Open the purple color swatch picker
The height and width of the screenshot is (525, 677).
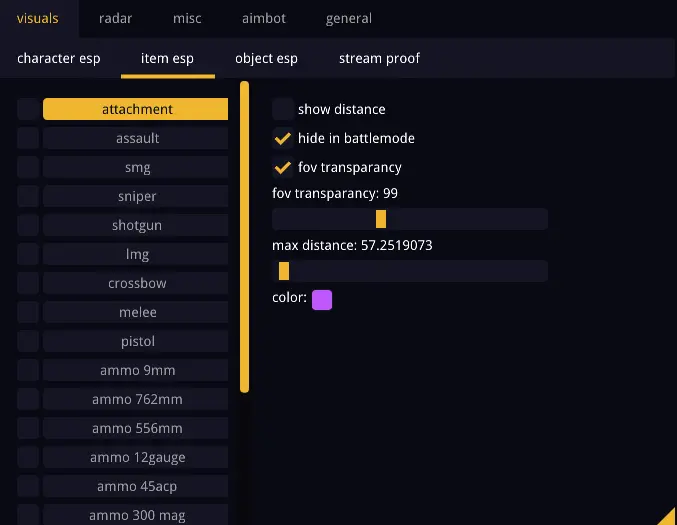pos(322,299)
